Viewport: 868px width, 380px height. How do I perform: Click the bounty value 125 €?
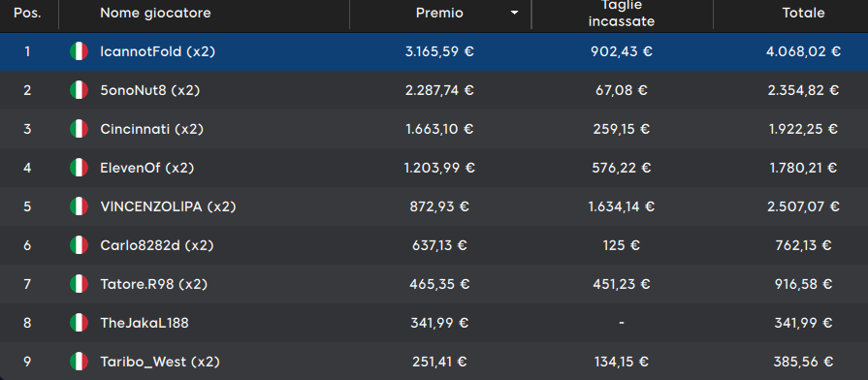(621, 245)
